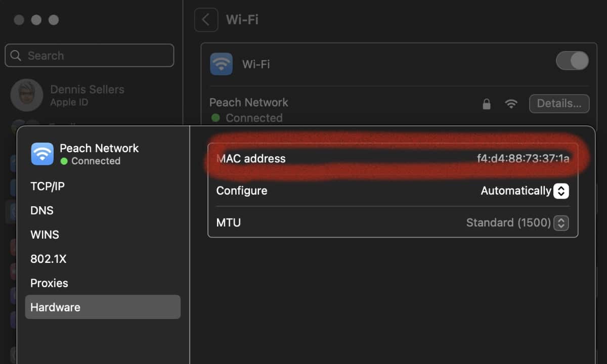Click the Details... button
Screen dimensions: 607x364
pos(559,104)
